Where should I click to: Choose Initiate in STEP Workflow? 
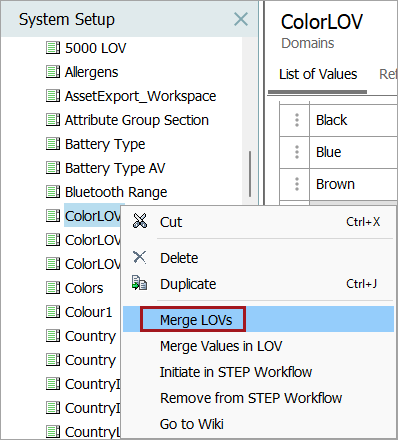click(x=236, y=372)
